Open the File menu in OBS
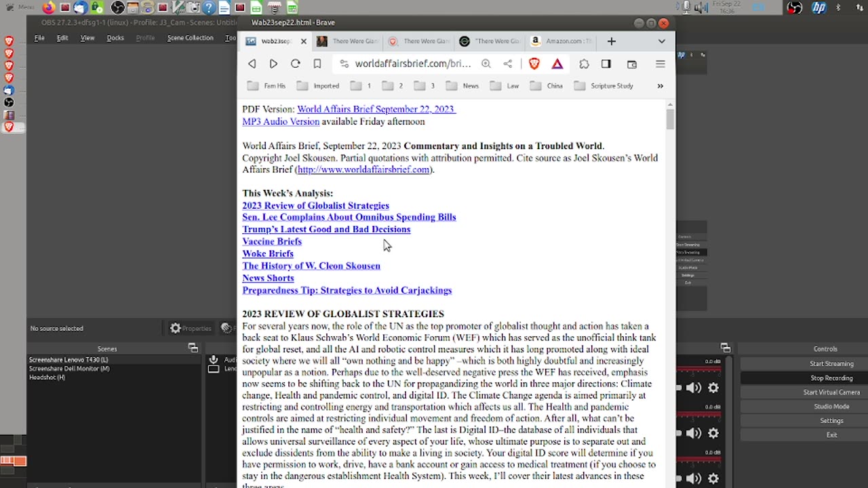Viewport: 868px width, 488px height. (x=39, y=38)
